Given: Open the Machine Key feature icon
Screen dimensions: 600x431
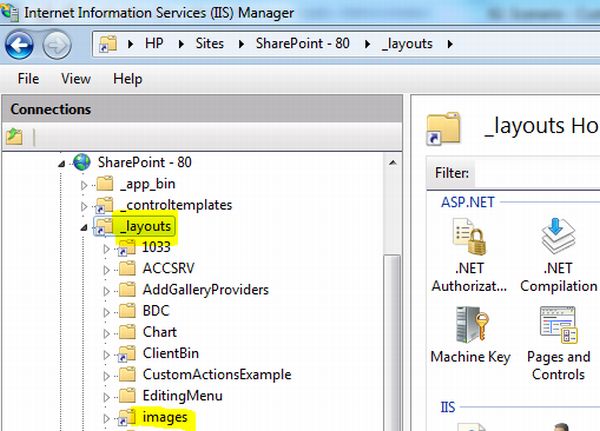Looking at the screenshot, I should [471, 325].
